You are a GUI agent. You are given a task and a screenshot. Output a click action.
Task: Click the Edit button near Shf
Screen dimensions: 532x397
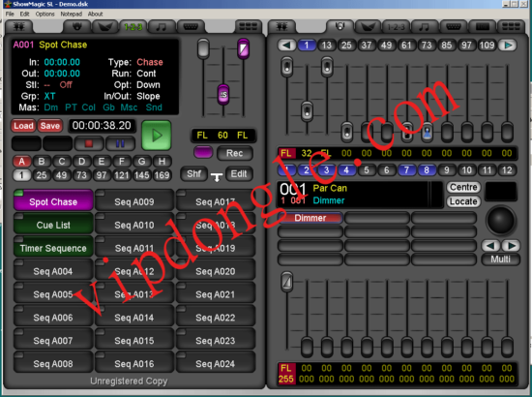239,174
